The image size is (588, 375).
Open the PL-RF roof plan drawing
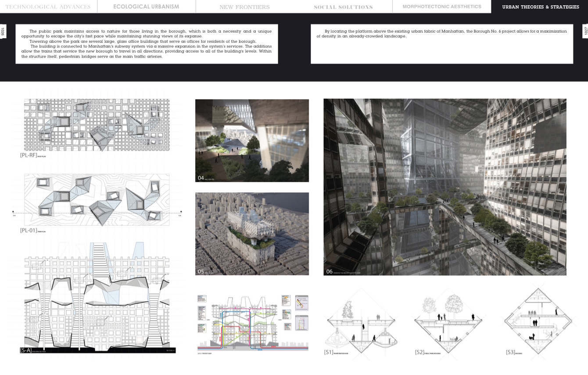click(97, 125)
